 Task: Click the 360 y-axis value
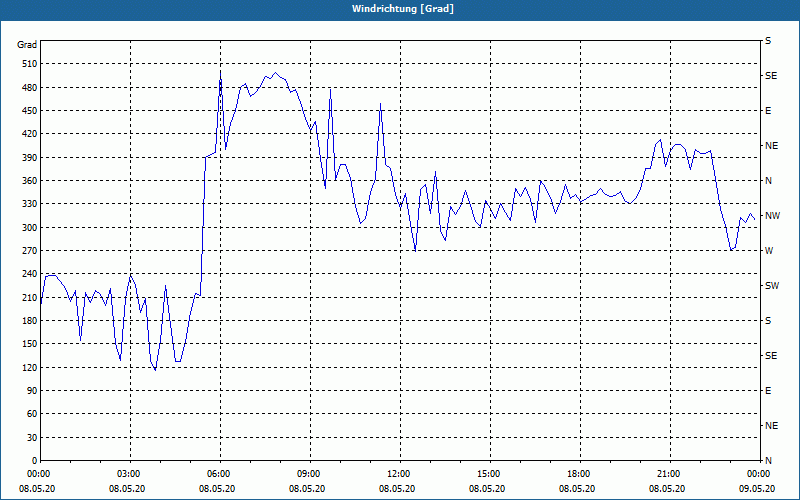pos(30,181)
